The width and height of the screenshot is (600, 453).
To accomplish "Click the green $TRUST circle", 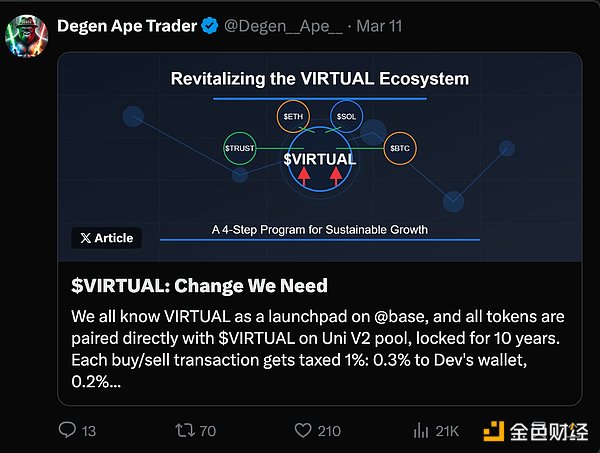I will tap(240, 149).
